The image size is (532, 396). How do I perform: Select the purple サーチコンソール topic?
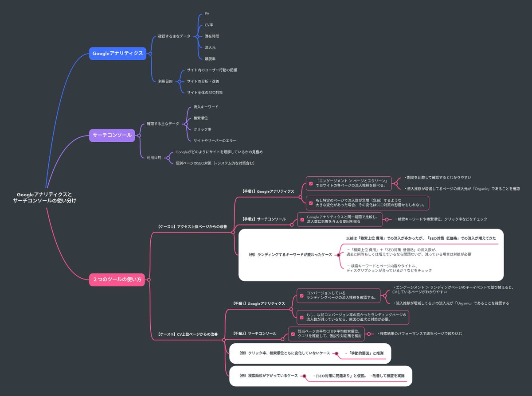tap(112, 135)
